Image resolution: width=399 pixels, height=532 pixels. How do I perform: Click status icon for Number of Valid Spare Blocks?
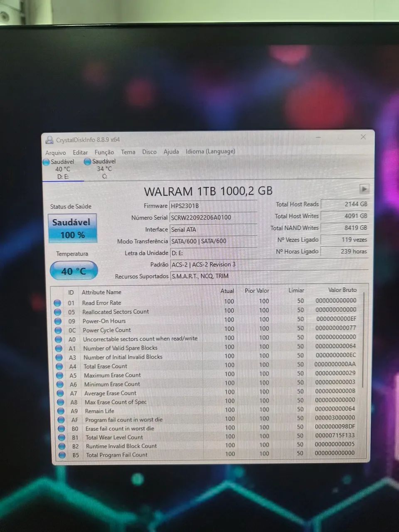click(x=59, y=349)
